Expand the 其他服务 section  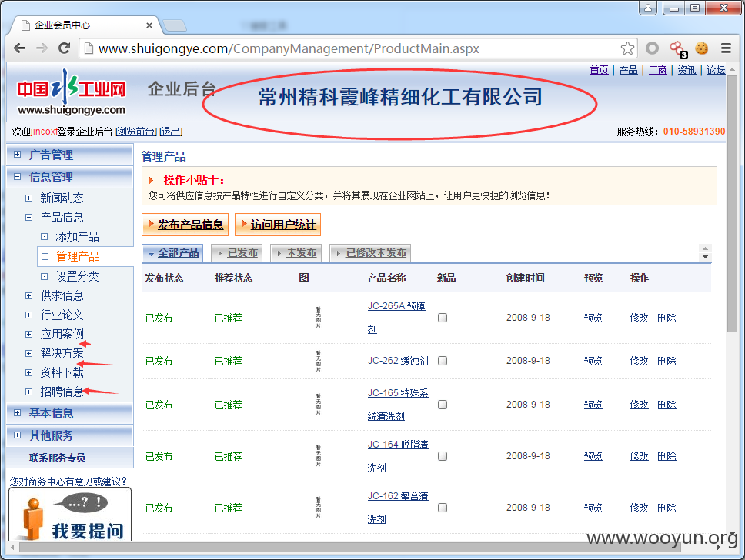(18, 435)
